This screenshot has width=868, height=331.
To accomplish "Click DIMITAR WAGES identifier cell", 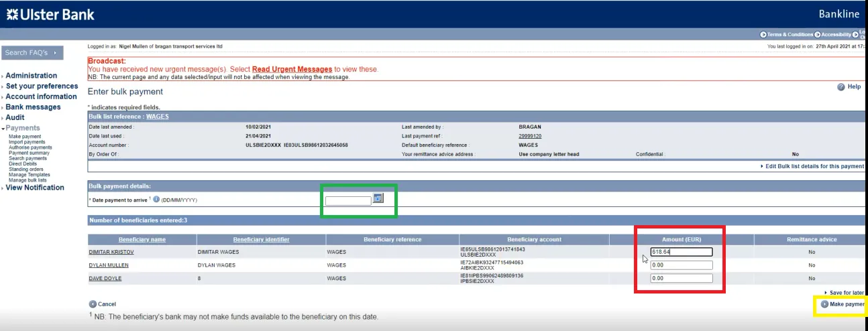I will click(x=218, y=252).
